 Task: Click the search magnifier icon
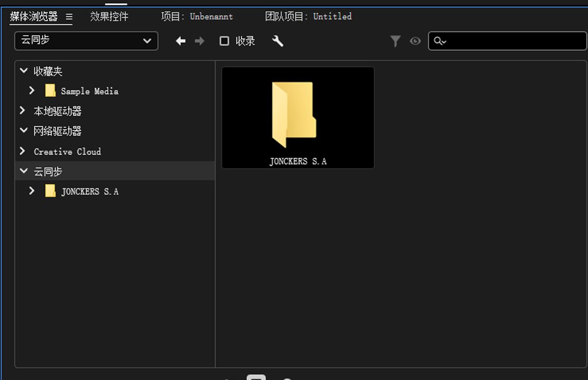click(439, 42)
